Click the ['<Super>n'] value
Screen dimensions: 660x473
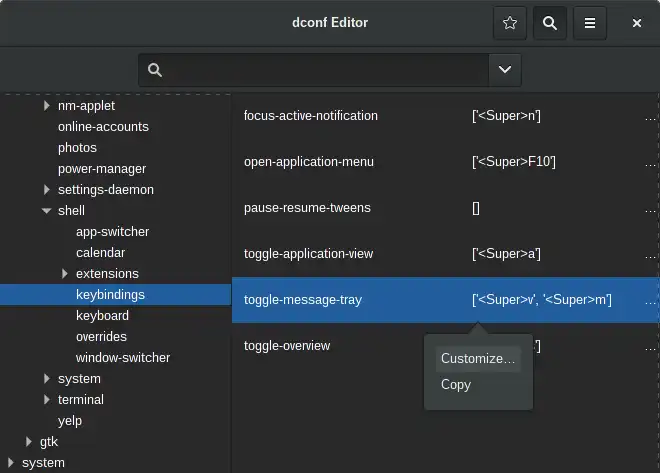506,116
